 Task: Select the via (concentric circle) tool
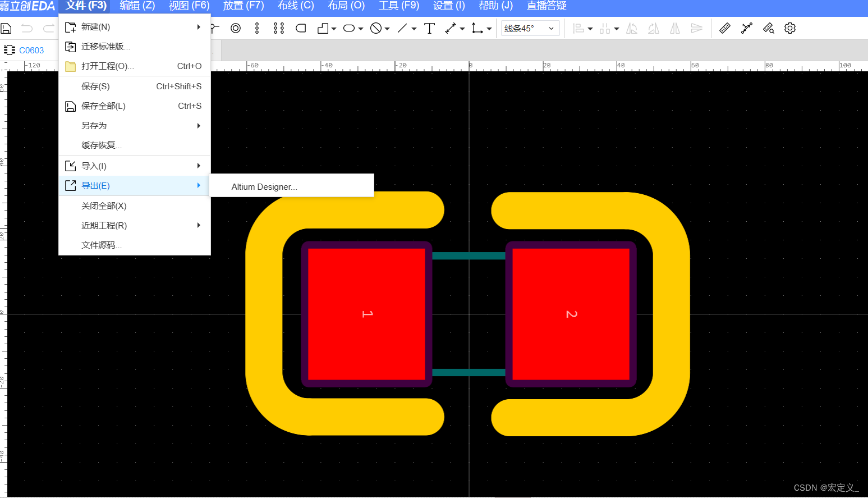236,28
